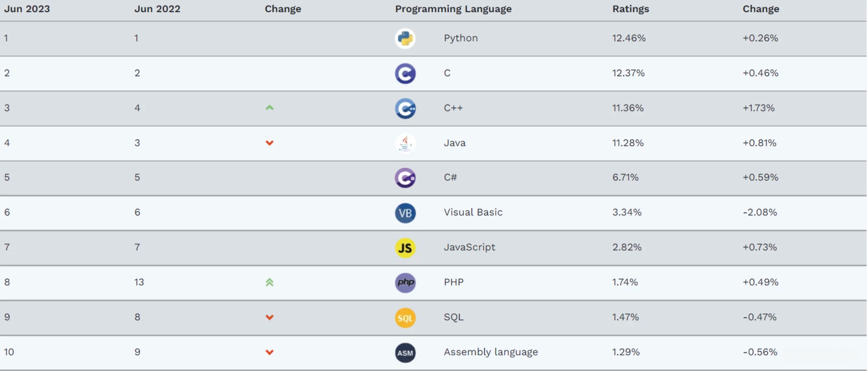Click the yellow JavaScript JS icon
This screenshot has width=868, height=371.
405,248
